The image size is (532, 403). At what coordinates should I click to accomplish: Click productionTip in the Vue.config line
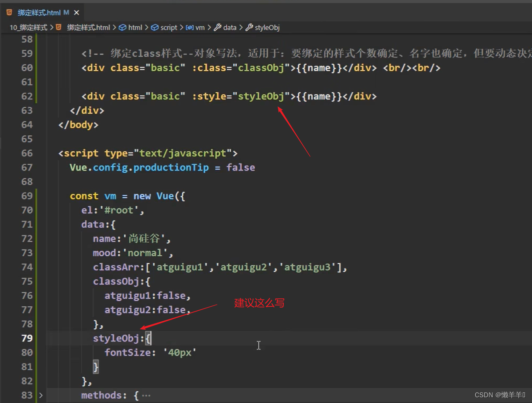click(171, 167)
